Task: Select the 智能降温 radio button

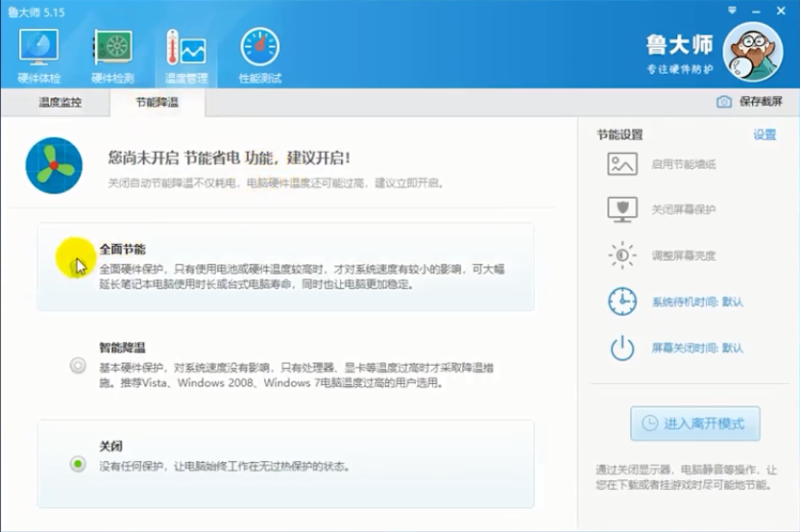Action: click(x=77, y=365)
